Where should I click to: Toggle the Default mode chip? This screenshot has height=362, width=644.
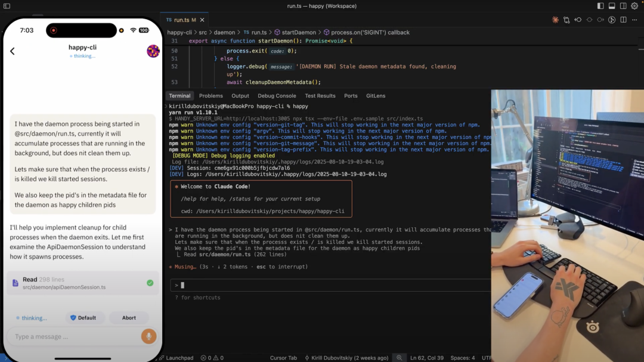coord(85,317)
